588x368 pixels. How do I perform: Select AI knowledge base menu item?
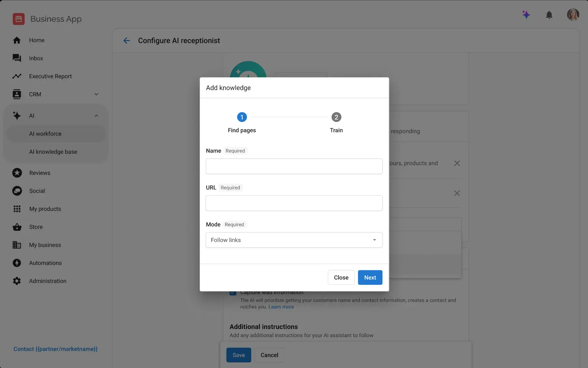pos(53,152)
